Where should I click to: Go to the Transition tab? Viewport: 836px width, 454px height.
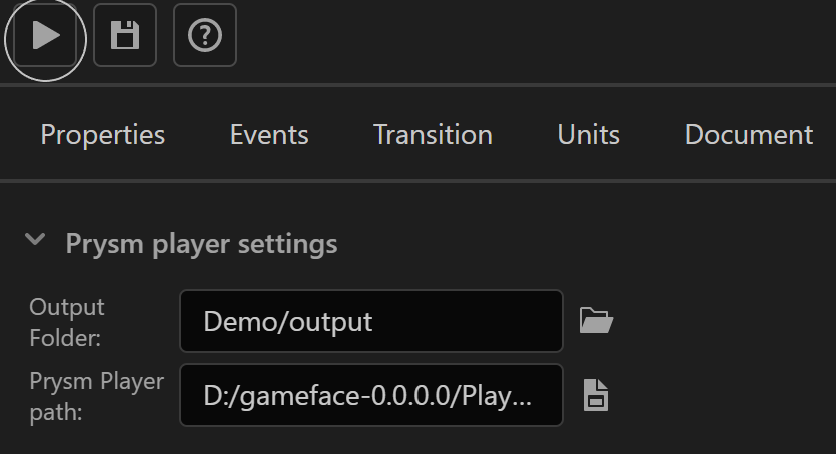point(433,134)
